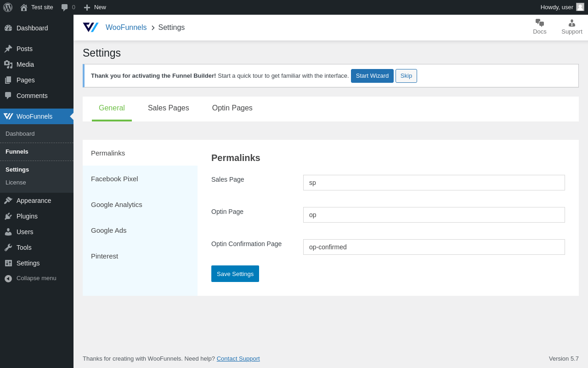Screen dimensions: 588x368
Task: Focus the Sales Page permalink field
Action: pos(434,183)
